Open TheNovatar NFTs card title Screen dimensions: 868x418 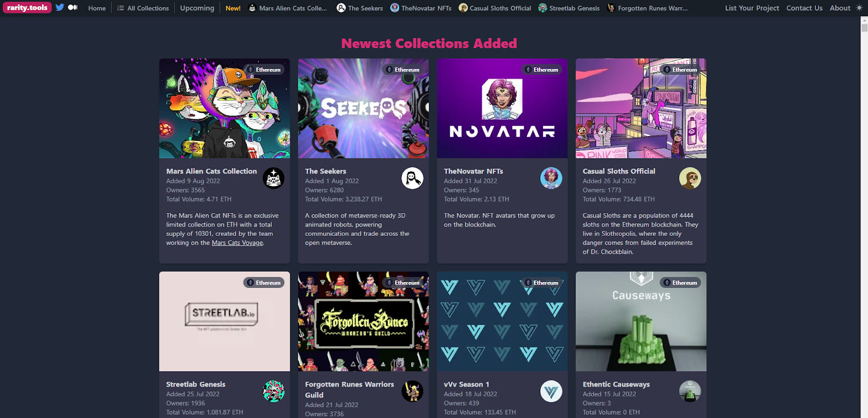[x=474, y=171]
